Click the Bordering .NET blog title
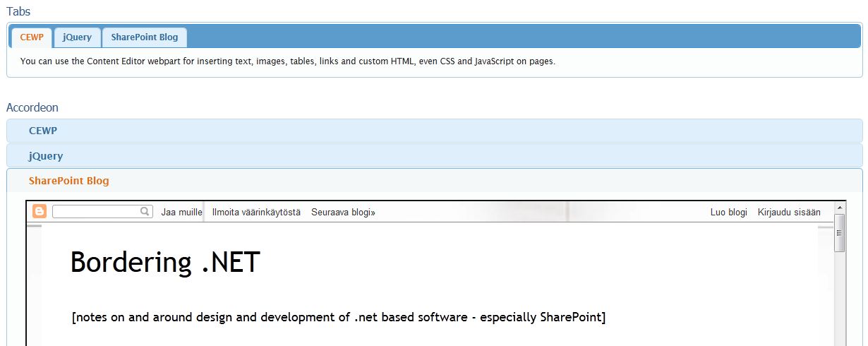868x346 pixels. (165, 263)
